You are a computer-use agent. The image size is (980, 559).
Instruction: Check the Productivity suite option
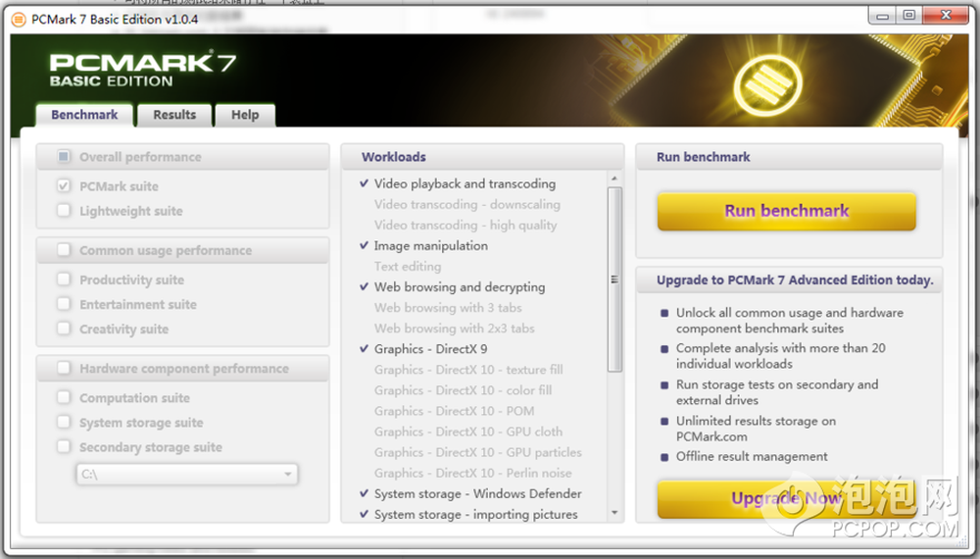coord(64,279)
